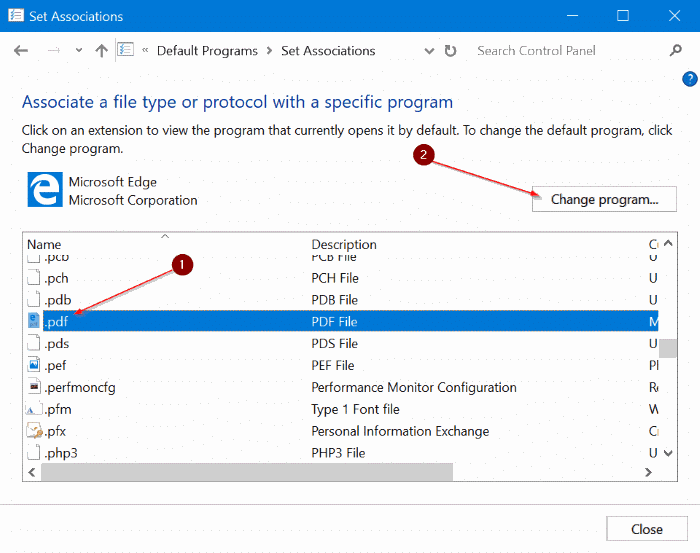Click the horizontal scrollbar thumb
The height and width of the screenshot is (553, 700).
(247, 472)
